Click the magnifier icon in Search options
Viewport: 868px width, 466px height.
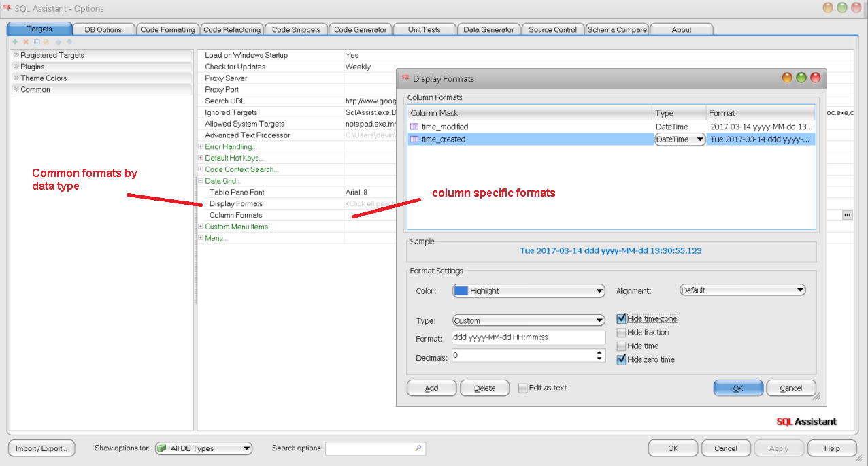click(418, 448)
